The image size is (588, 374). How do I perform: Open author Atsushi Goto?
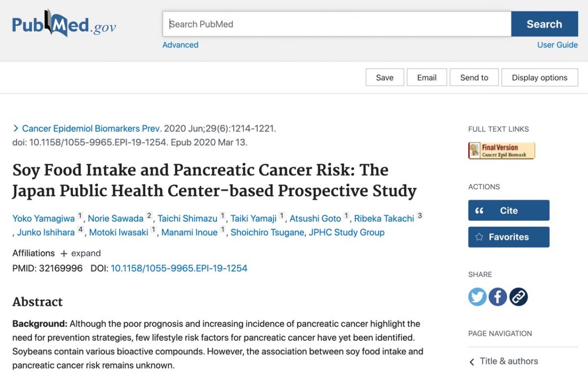click(x=315, y=219)
